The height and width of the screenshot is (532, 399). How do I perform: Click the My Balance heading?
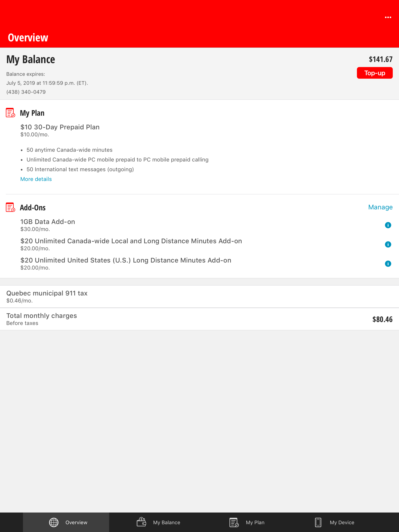coord(31,59)
